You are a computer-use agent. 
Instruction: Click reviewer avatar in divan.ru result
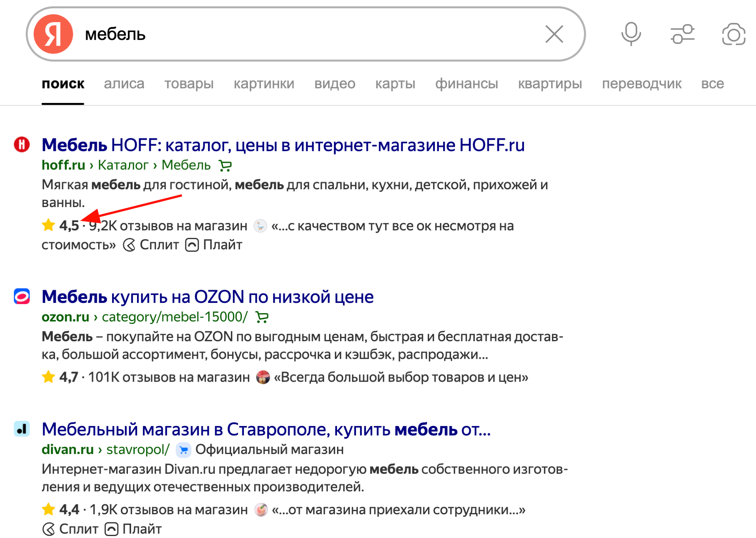(x=261, y=510)
